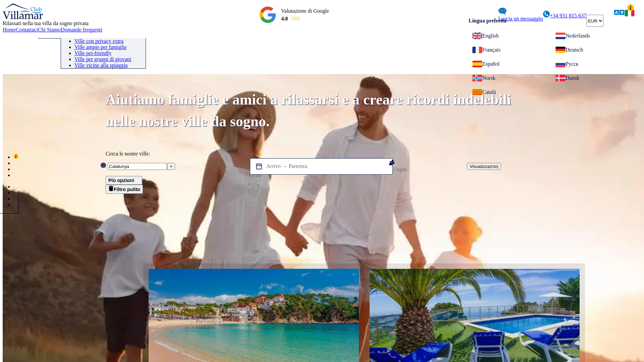
Task: Select the Nederlands flag language option
Action: (x=560, y=36)
